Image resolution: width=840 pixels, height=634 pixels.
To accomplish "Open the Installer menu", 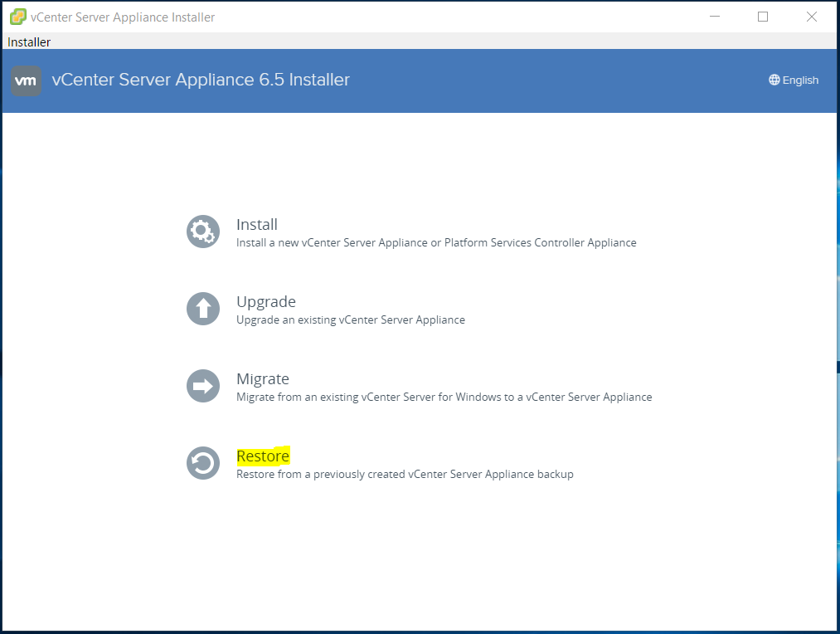I will tap(29, 41).
